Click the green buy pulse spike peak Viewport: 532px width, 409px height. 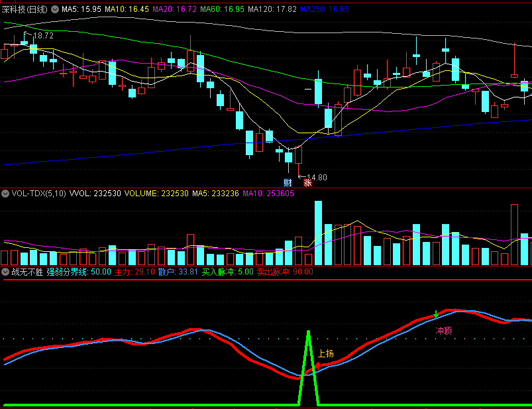pyautogui.click(x=309, y=332)
